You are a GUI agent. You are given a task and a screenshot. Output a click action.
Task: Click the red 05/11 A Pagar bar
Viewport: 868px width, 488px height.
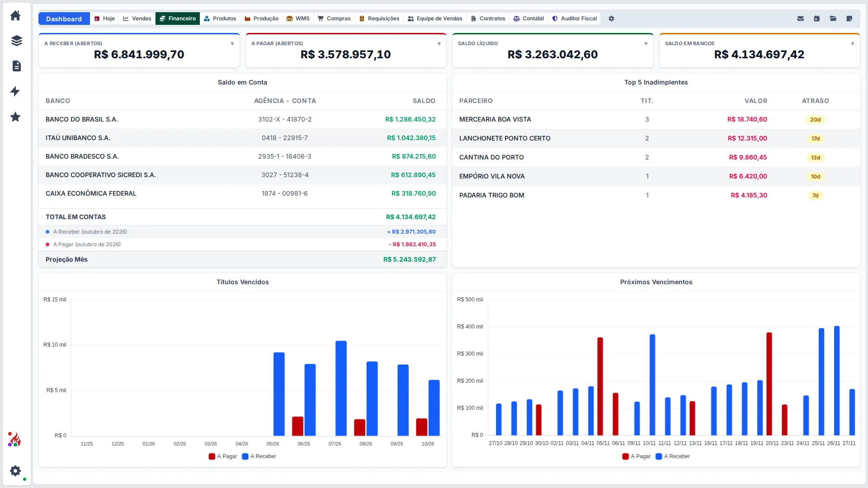[x=600, y=386]
